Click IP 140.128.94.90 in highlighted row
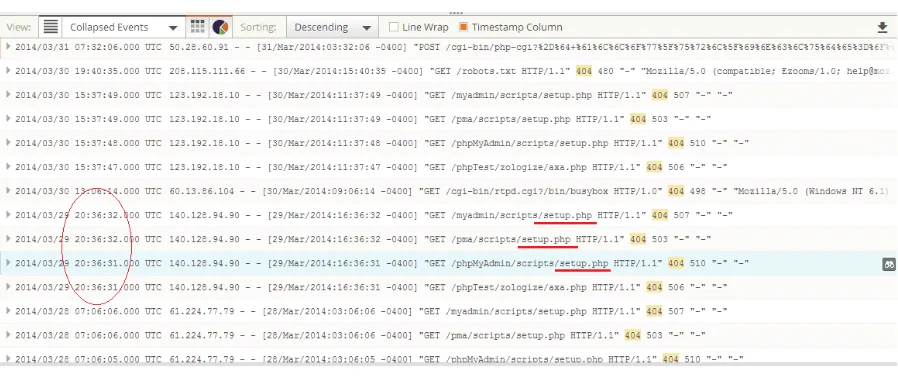 point(204,263)
